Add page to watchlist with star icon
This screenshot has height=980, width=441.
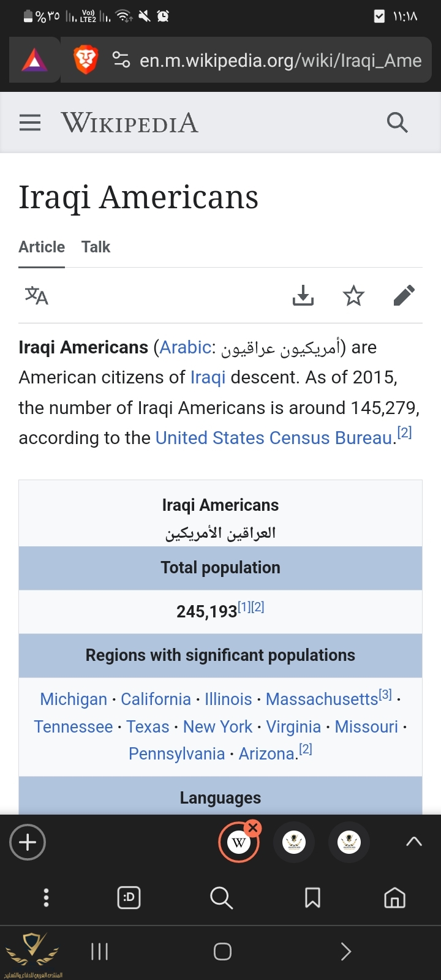353,296
